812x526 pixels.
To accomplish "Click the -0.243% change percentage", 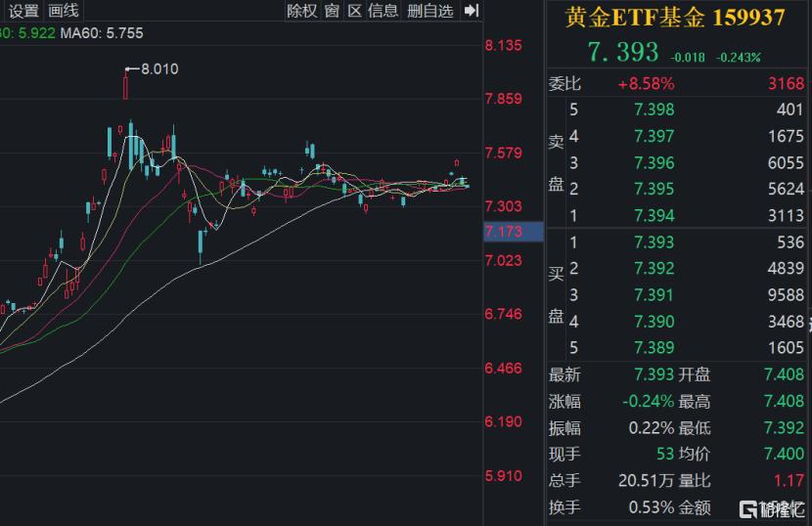I will pyautogui.click(x=739, y=57).
